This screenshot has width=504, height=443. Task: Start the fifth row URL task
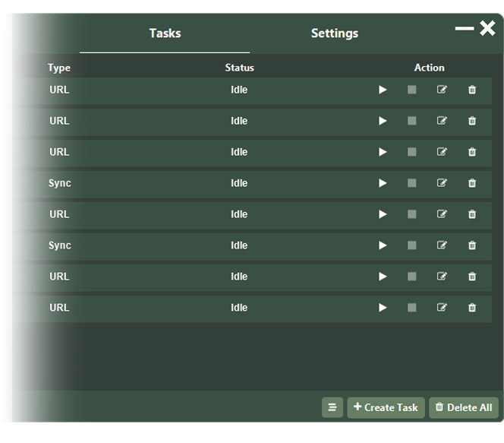pyautogui.click(x=383, y=214)
